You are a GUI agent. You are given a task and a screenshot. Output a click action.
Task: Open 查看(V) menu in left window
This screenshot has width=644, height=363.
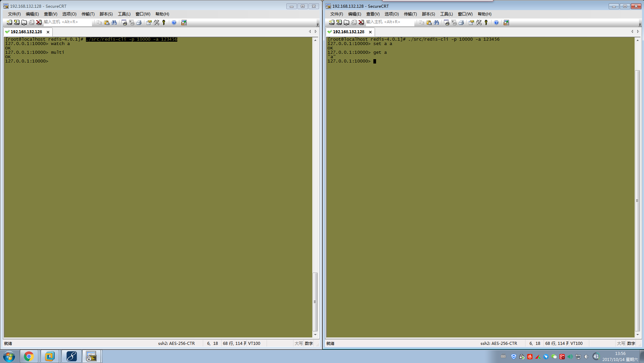[51, 14]
